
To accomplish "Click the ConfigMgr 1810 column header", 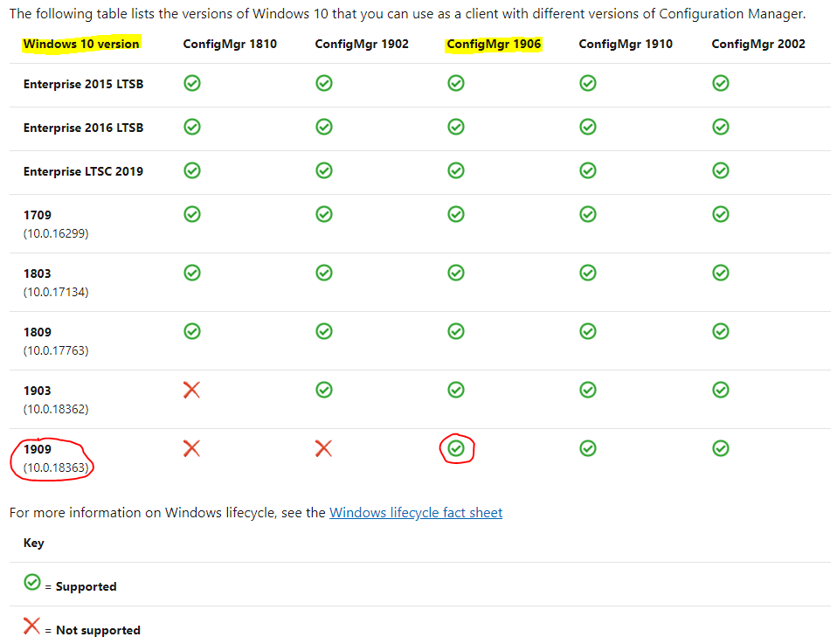I will click(x=230, y=45).
